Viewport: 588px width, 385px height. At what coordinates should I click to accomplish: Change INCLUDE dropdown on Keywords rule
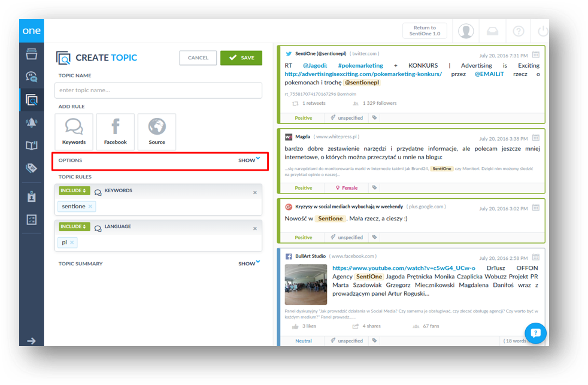(x=74, y=190)
